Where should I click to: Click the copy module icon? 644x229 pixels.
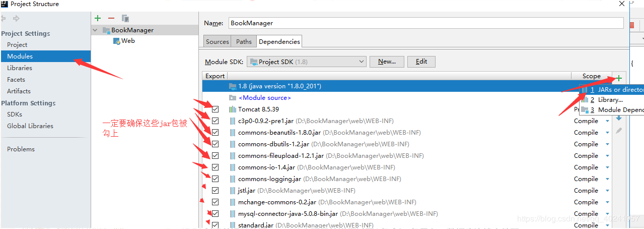click(125, 18)
